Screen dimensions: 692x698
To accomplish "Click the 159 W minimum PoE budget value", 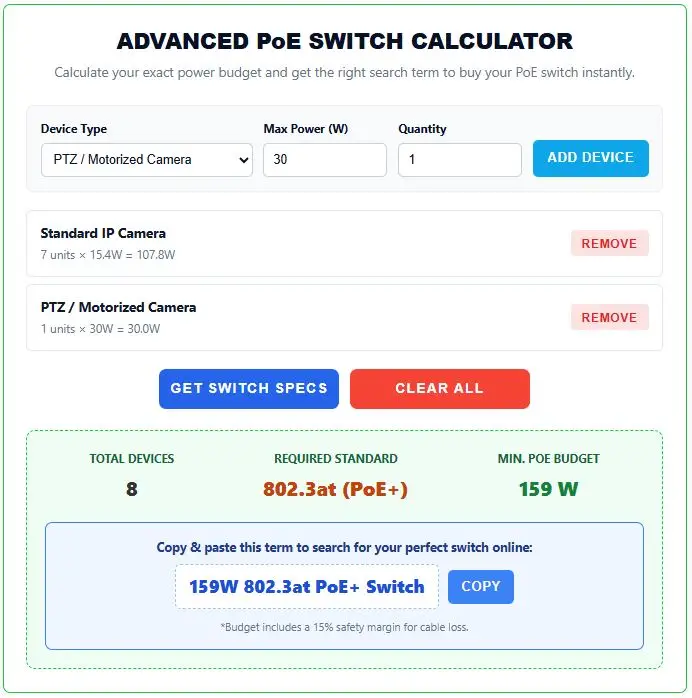I will pyautogui.click(x=548, y=489).
